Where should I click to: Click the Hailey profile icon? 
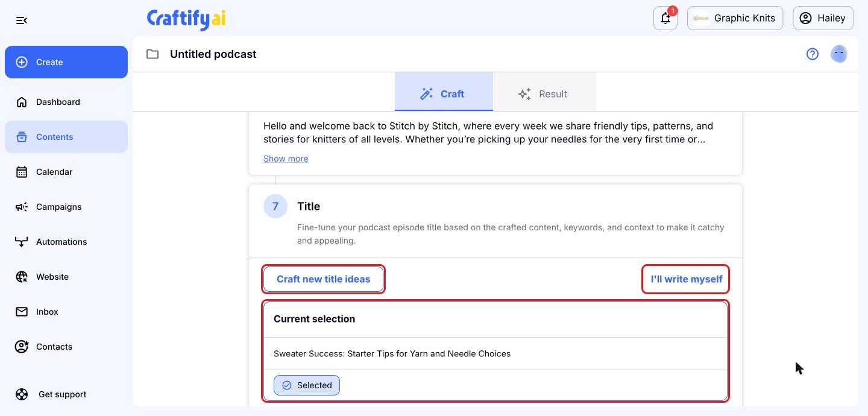point(805,18)
